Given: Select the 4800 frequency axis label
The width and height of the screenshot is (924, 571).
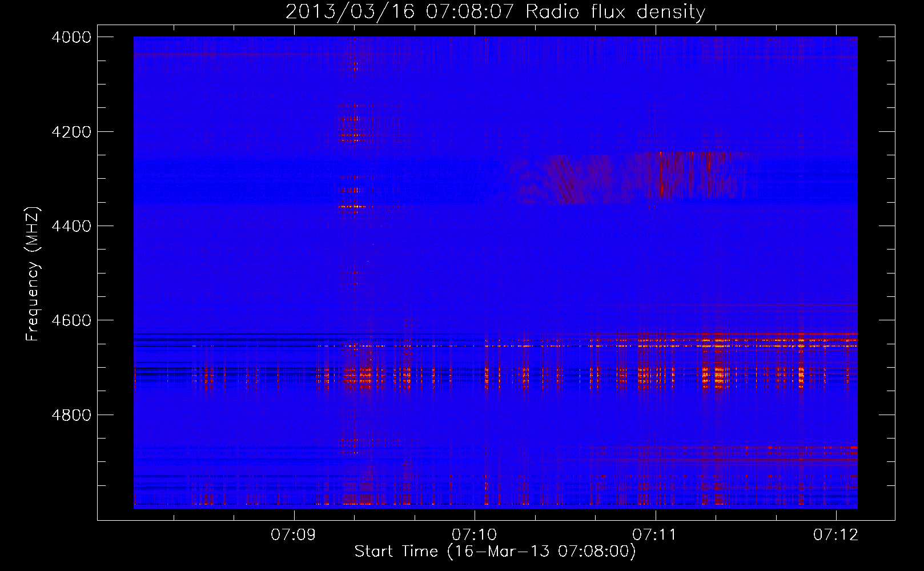Looking at the screenshot, I should pos(71,415).
